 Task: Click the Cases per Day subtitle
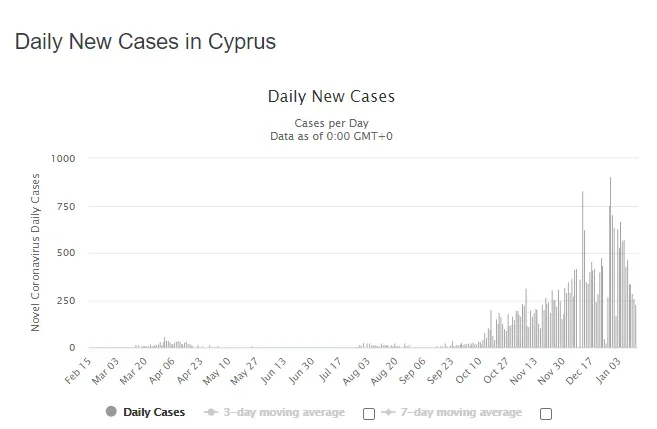point(331,123)
